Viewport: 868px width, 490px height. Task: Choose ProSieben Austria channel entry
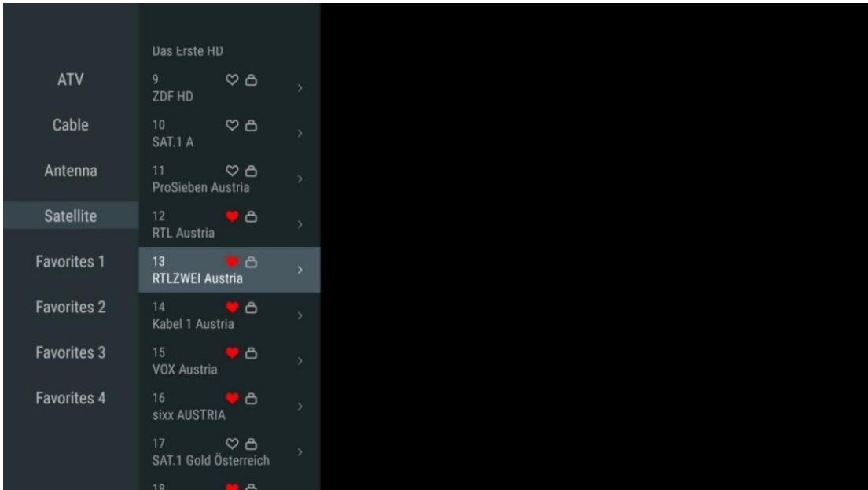(x=229, y=179)
